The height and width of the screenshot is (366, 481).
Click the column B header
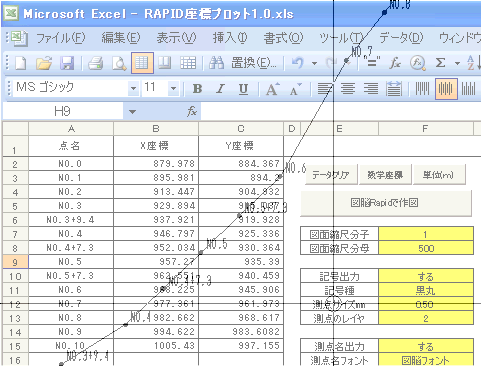pos(156,129)
